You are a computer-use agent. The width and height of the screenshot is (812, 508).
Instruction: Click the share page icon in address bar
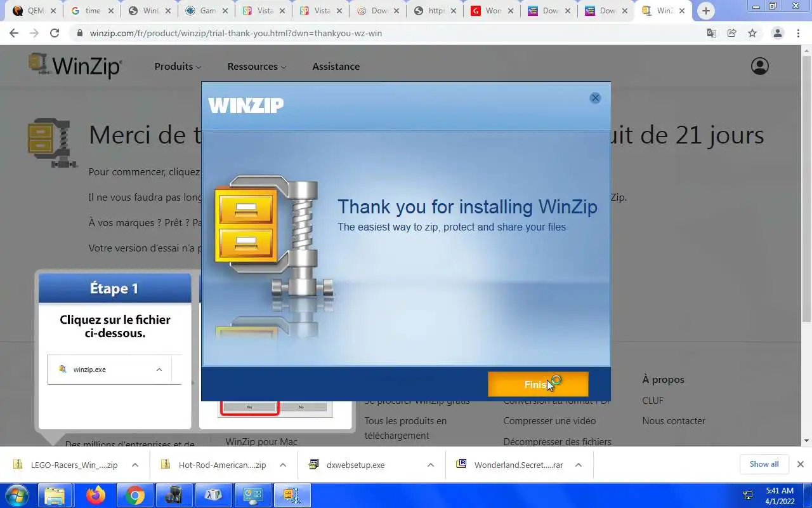point(732,33)
